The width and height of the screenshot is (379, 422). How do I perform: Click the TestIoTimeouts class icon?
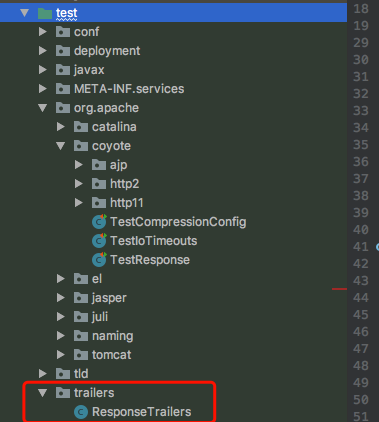pyautogui.click(x=99, y=241)
